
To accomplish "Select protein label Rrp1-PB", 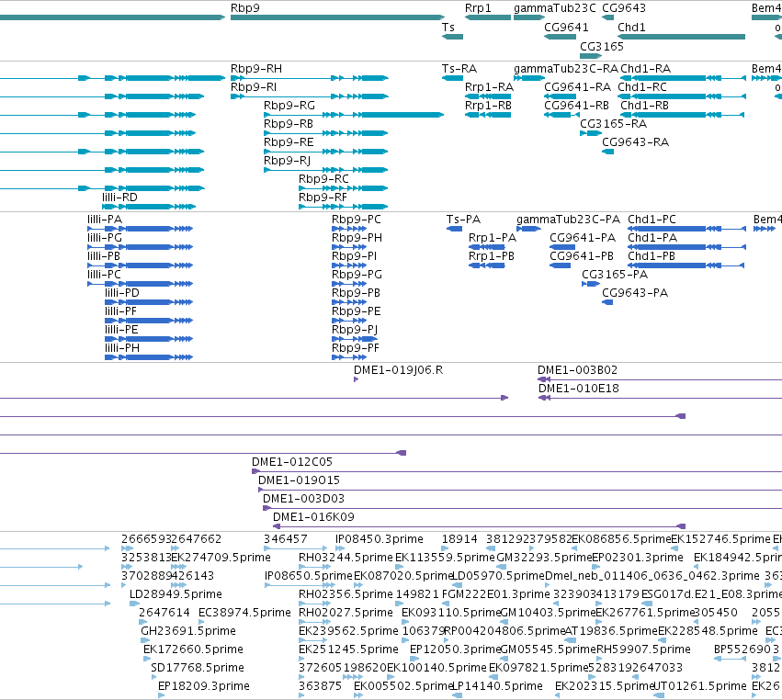I will click(492, 255).
